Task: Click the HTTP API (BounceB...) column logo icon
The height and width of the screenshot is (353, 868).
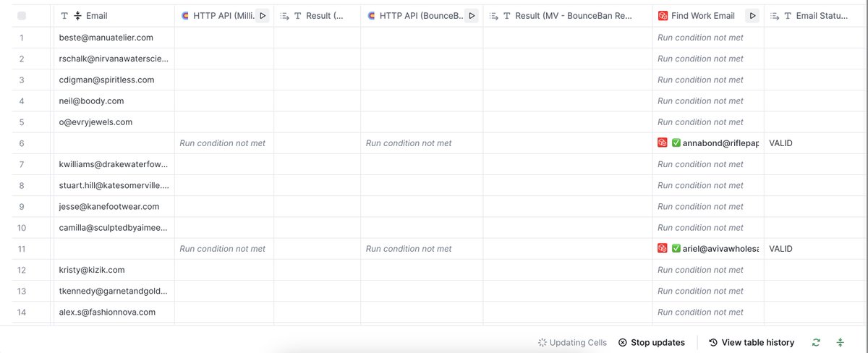Action: [372, 15]
